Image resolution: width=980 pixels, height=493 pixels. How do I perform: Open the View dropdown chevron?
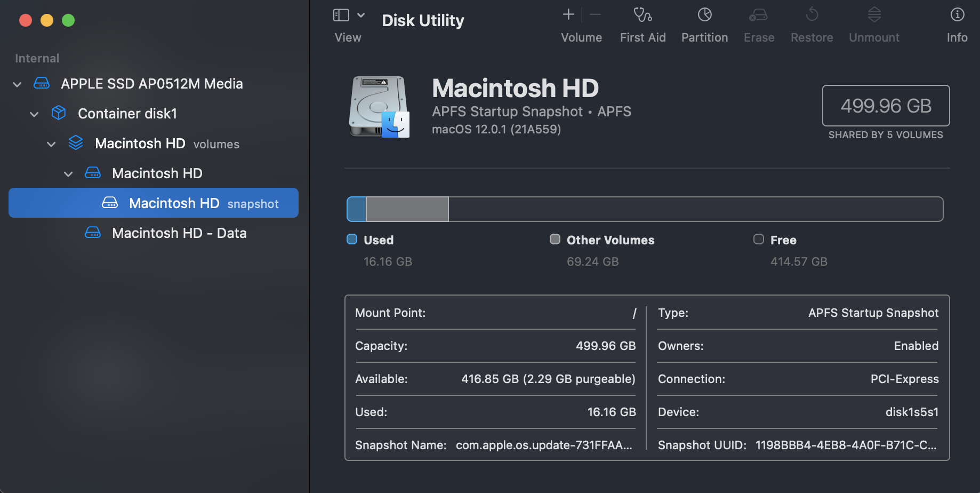pyautogui.click(x=361, y=15)
